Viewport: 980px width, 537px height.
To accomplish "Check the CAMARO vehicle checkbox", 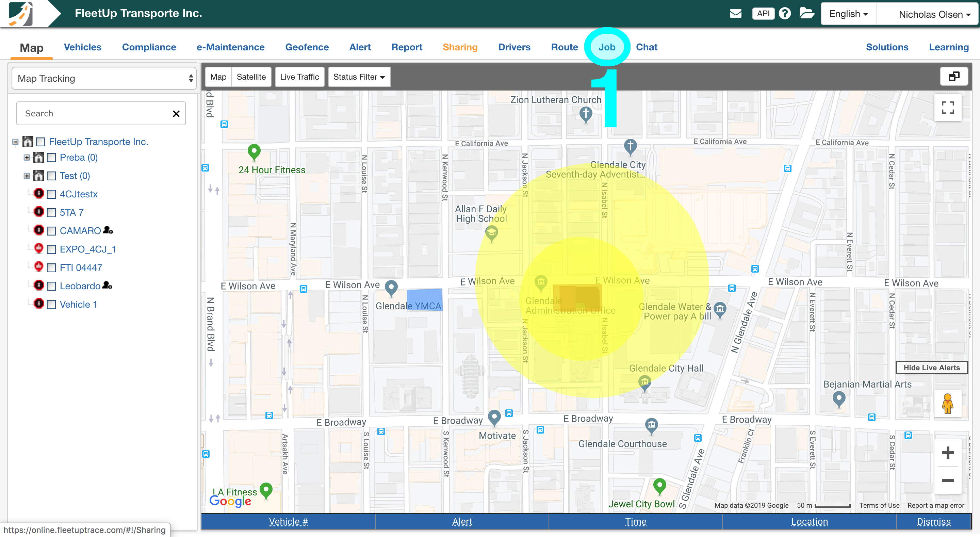I will [x=51, y=231].
